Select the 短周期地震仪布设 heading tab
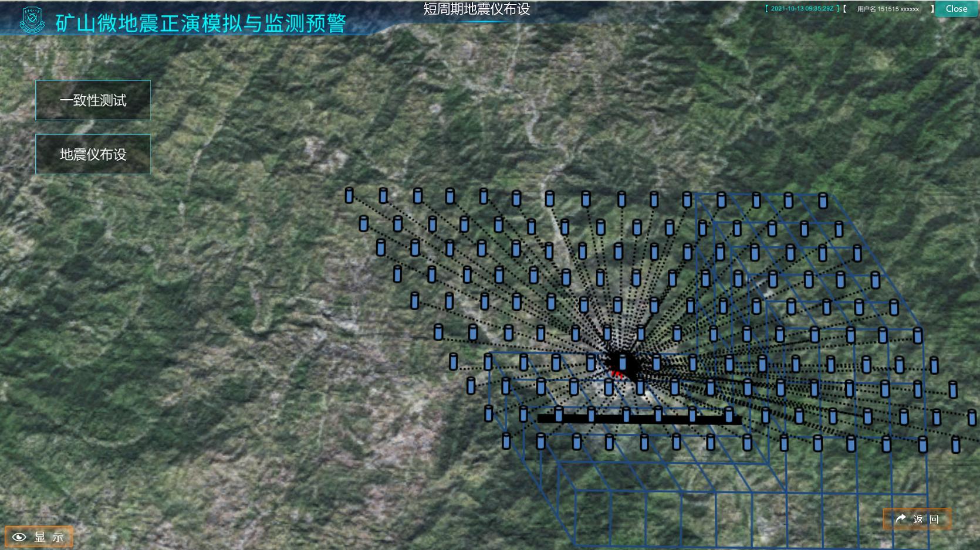 pyautogui.click(x=477, y=9)
